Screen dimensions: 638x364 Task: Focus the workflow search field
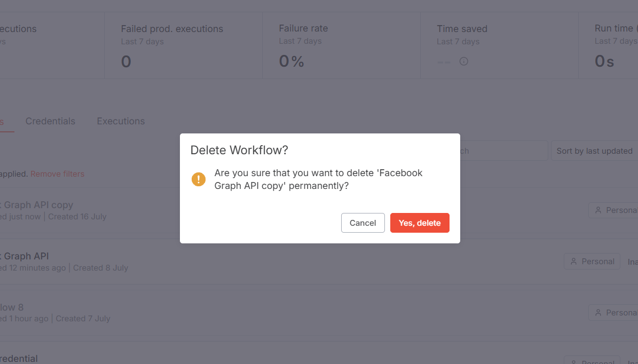[x=504, y=151]
